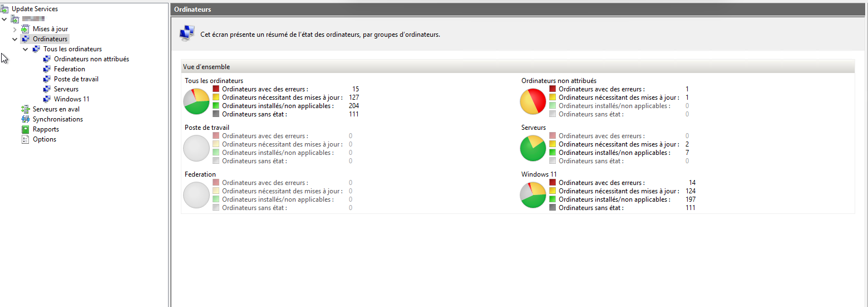Collapse the Tous les ordinateurs node
The image size is (868, 307).
click(26, 49)
